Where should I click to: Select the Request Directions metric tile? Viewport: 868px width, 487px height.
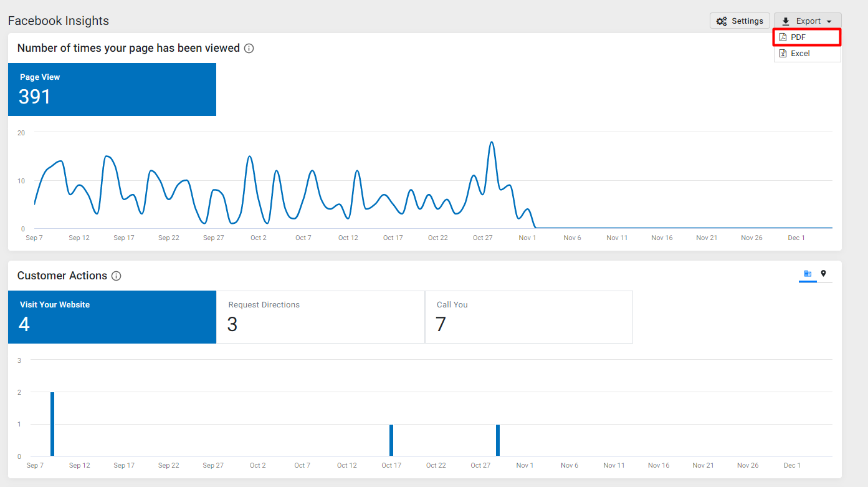tap(320, 317)
